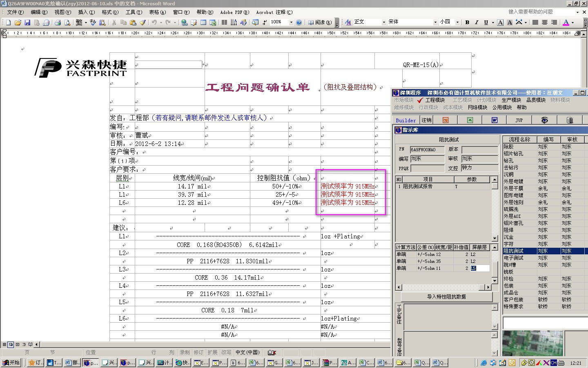
Task: Click the Traditional Chinese conversion (繁) icon
Action: [x=79, y=22]
